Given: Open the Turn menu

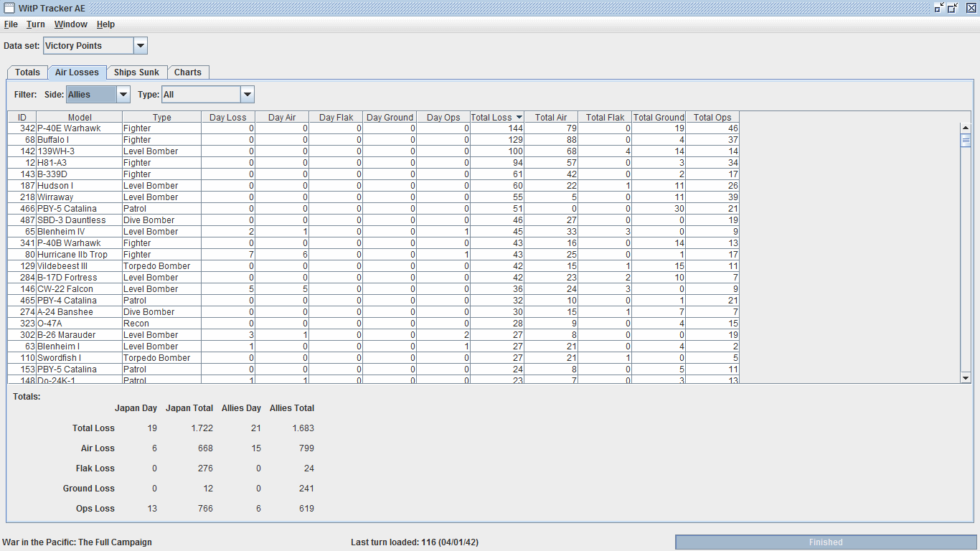Looking at the screenshot, I should (36, 24).
